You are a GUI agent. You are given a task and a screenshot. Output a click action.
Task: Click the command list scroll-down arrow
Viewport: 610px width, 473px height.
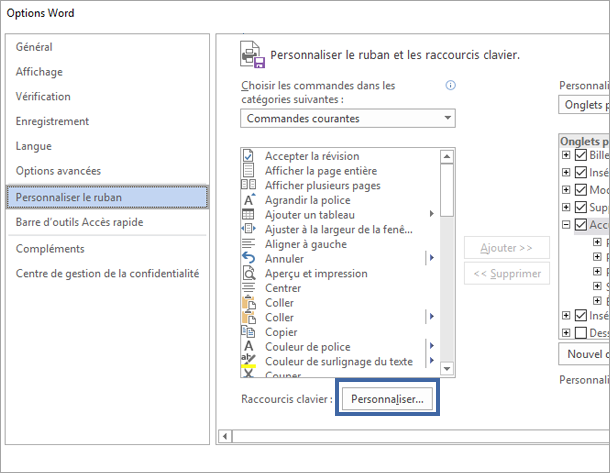[447, 368]
